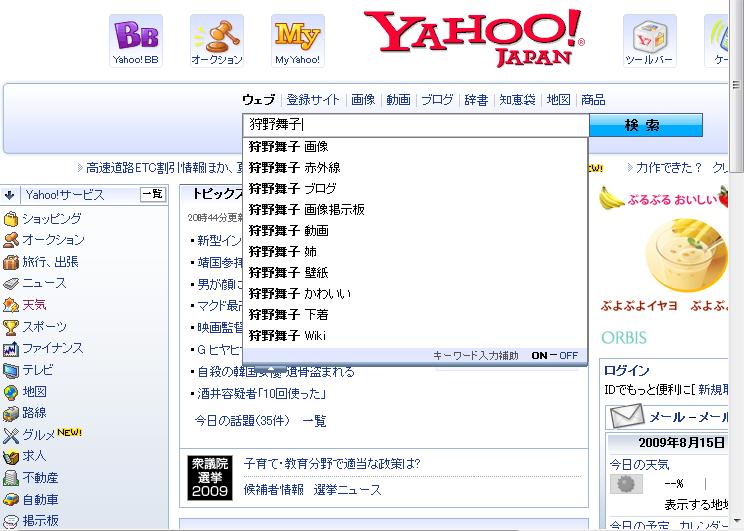The width and height of the screenshot is (744, 531).
Task: Click the ファイナンス chart icon
Action: [x=10, y=349]
